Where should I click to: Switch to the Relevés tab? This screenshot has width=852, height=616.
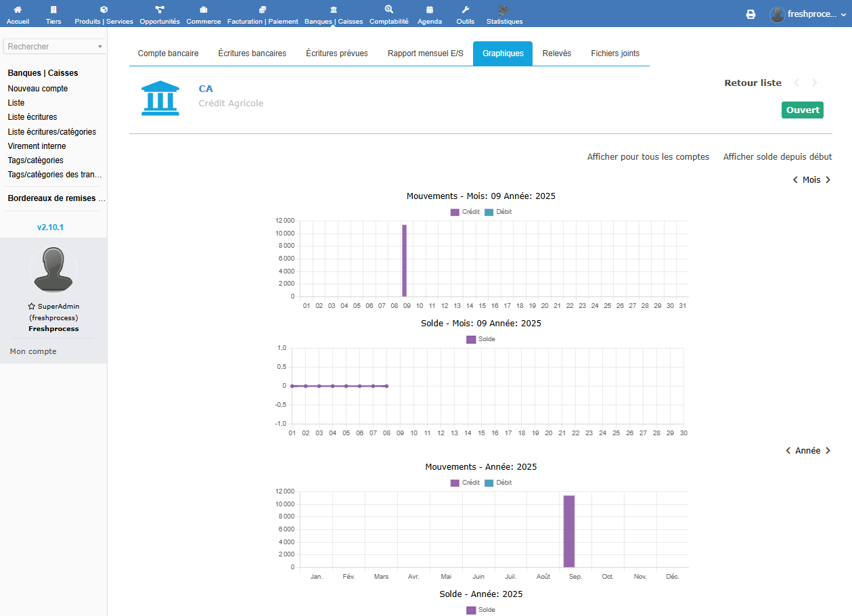pos(556,53)
